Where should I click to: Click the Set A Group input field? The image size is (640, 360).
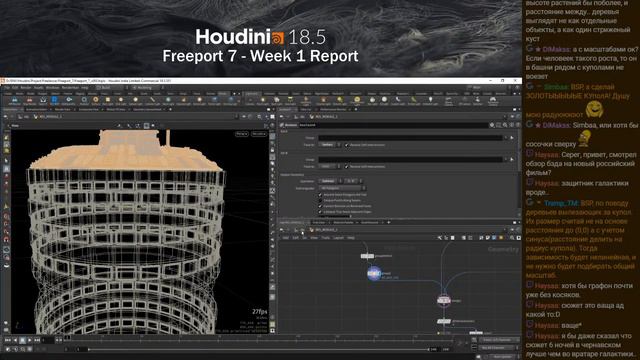[x=410, y=138]
